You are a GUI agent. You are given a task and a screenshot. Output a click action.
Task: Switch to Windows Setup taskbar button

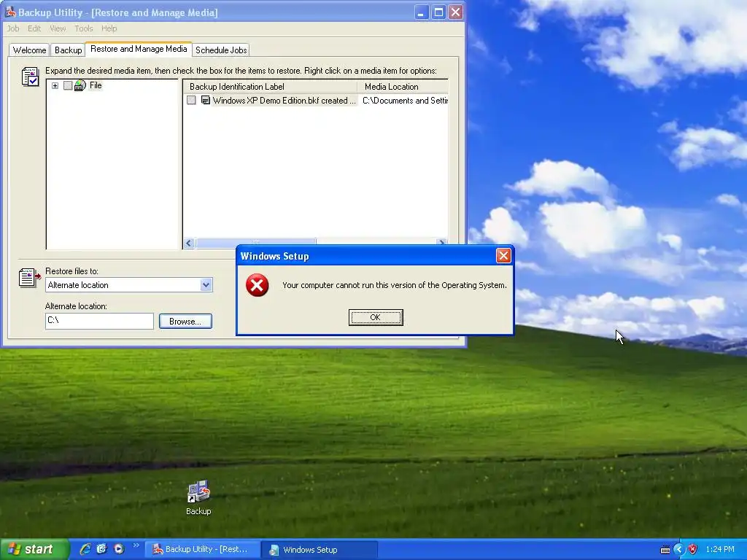click(320, 550)
